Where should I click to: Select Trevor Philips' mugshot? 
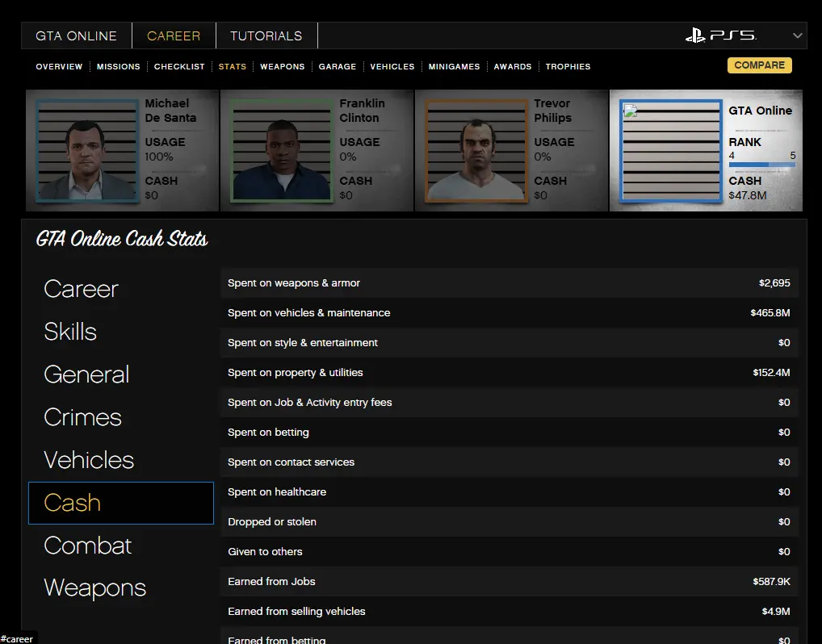[476, 150]
